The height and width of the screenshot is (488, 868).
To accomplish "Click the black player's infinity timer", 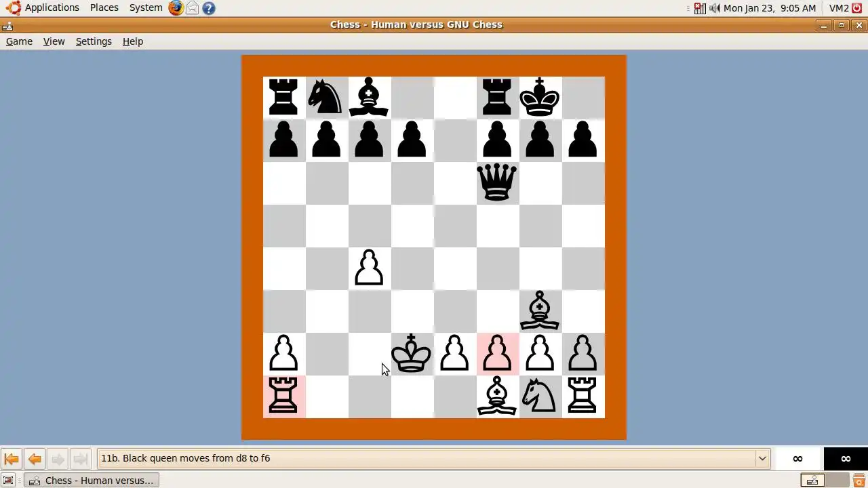I will pyautogui.click(x=846, y=459).
